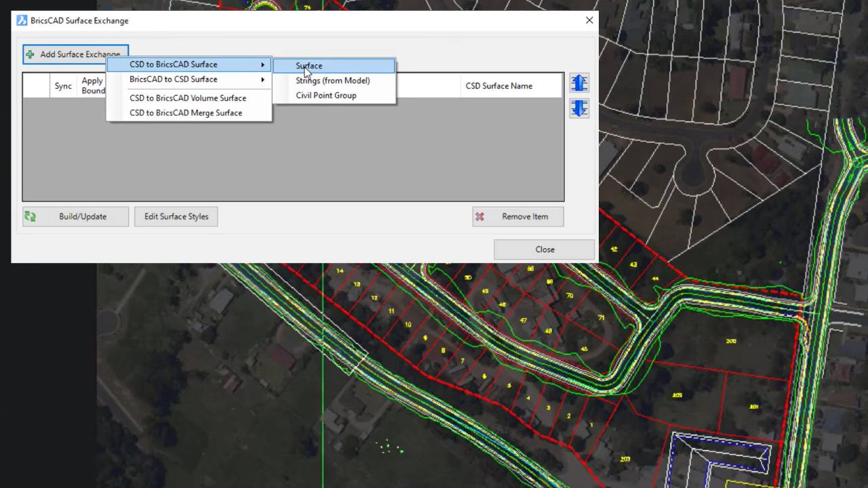Move item down with blue down arrow
Screen dimensions: 868x488
(579, 108)
